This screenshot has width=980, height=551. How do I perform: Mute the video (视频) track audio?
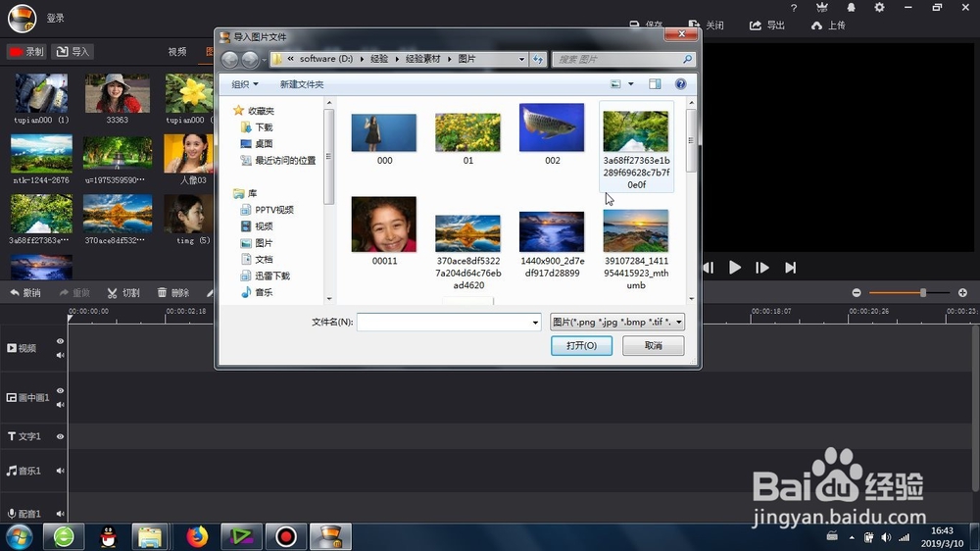60,355
